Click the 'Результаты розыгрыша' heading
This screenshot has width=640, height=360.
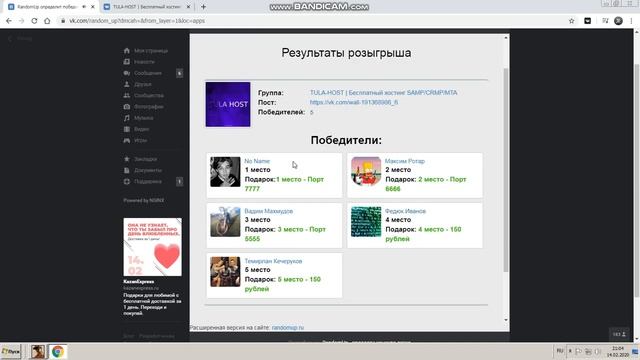(346, 53)
